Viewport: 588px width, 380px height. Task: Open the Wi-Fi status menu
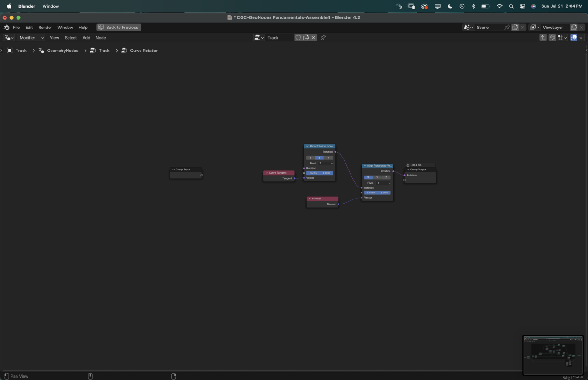click(x=499, y=6)
